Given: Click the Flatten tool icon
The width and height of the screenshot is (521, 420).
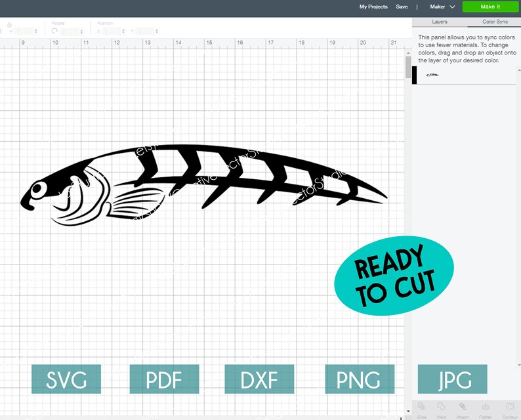Looking at the screenshot, I should (486, 406).
